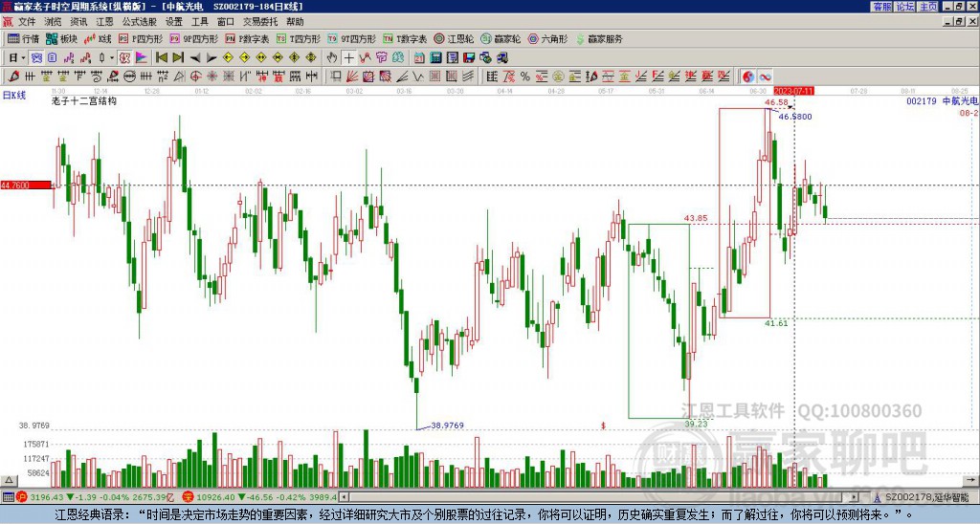This screenshot has height=524, width=980.
Task: Open the 交易委托 menu
Action: pos(260,22)
